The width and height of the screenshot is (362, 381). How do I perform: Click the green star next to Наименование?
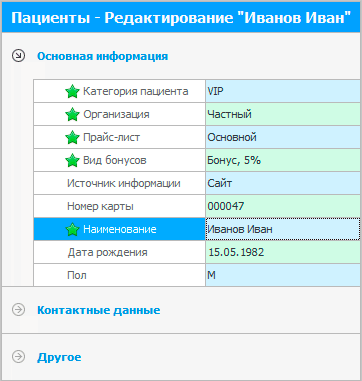[x=72, y=229]
